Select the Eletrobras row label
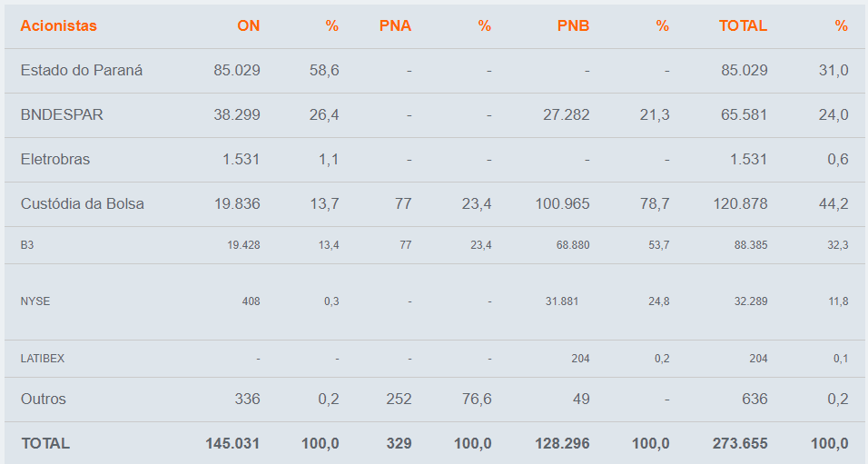The width and height of the screenshot is (868, 464). (x=55, y=160)
